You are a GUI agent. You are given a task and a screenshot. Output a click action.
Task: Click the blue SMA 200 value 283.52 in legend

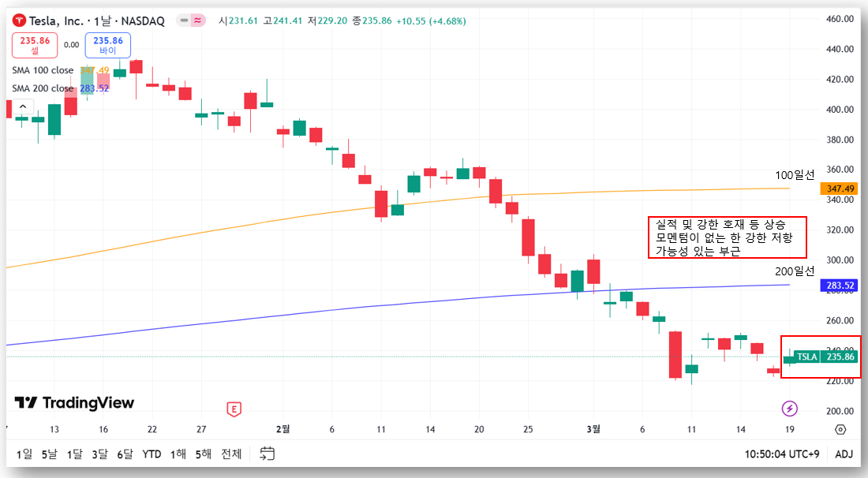pos(95,88)
